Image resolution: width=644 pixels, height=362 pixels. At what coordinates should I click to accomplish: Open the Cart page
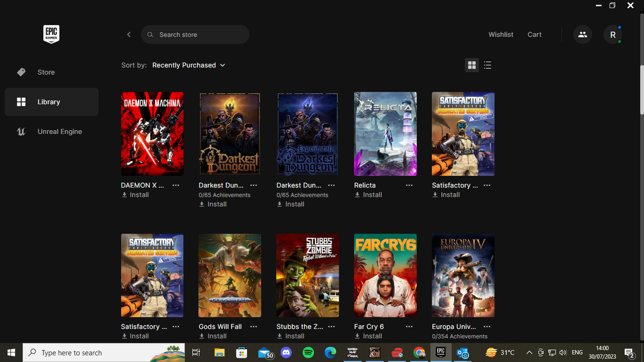pyautogui.click(x=534, y=35)
